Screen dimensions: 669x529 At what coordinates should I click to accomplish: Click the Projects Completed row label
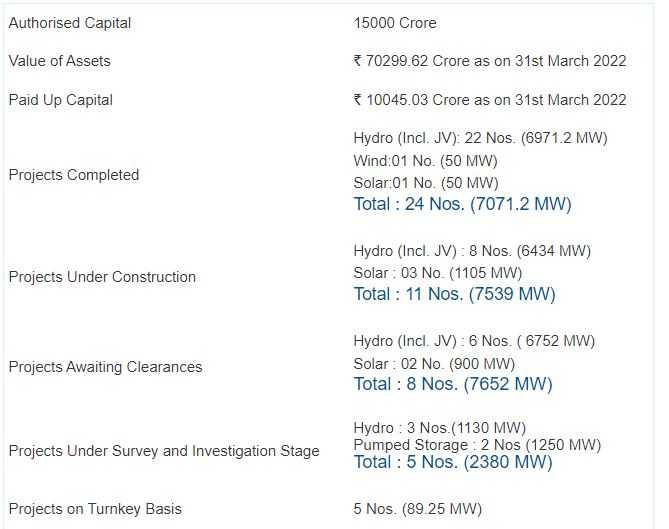74,175
